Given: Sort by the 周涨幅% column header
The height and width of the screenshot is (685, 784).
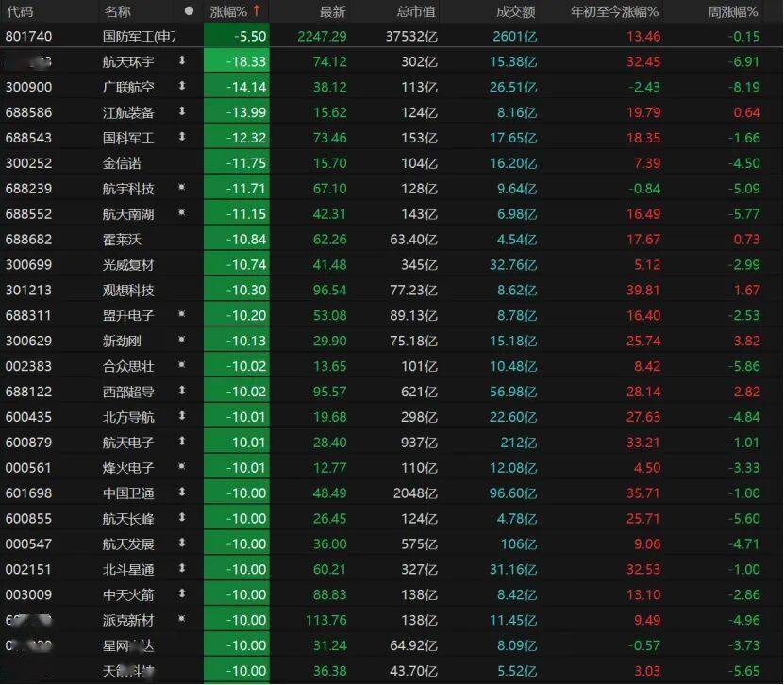Looking at the screenshot, I should click(731, 11).
